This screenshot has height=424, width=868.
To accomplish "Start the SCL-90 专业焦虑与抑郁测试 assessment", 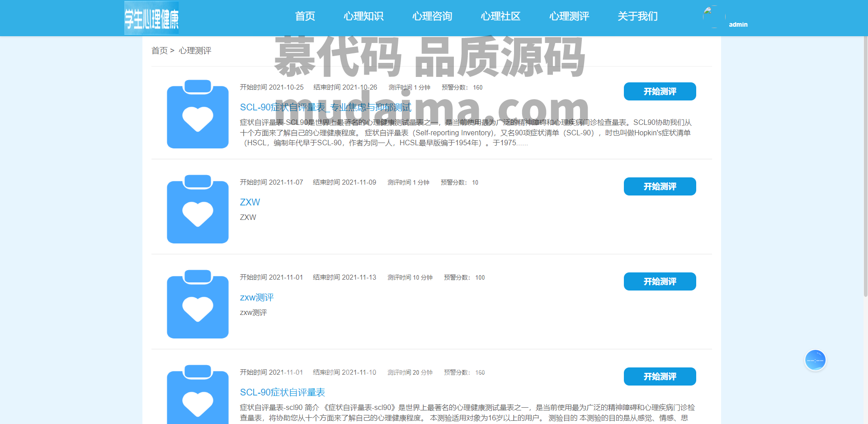I will click(x=660, y=91).
